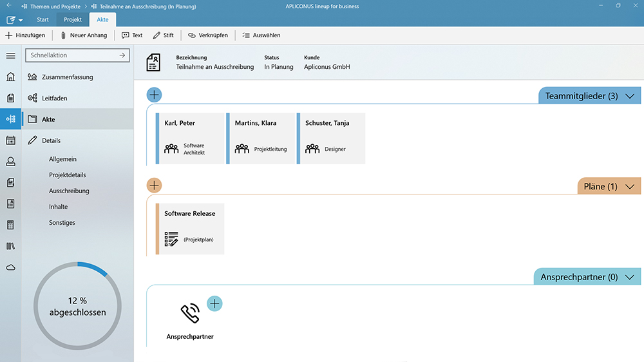Switch to the Start tab
Screen dimensions: 644x362
click(43, 20)
